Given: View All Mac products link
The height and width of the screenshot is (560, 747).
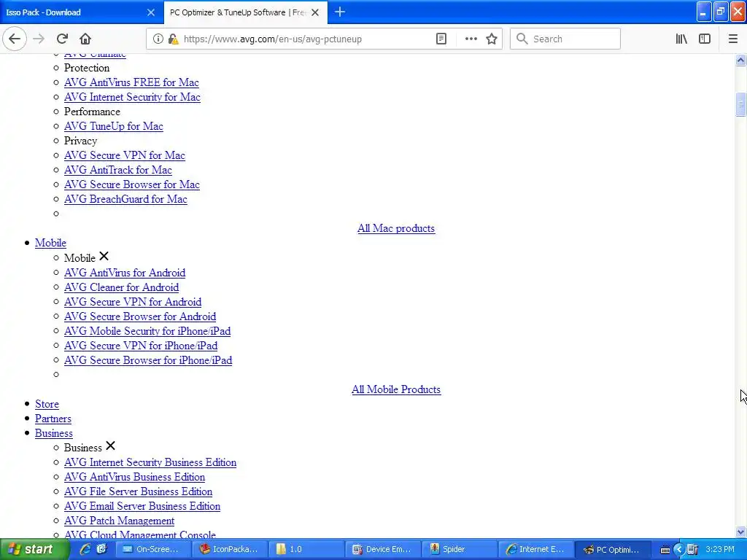Looking at the screenshot, I should pos(396,228).
